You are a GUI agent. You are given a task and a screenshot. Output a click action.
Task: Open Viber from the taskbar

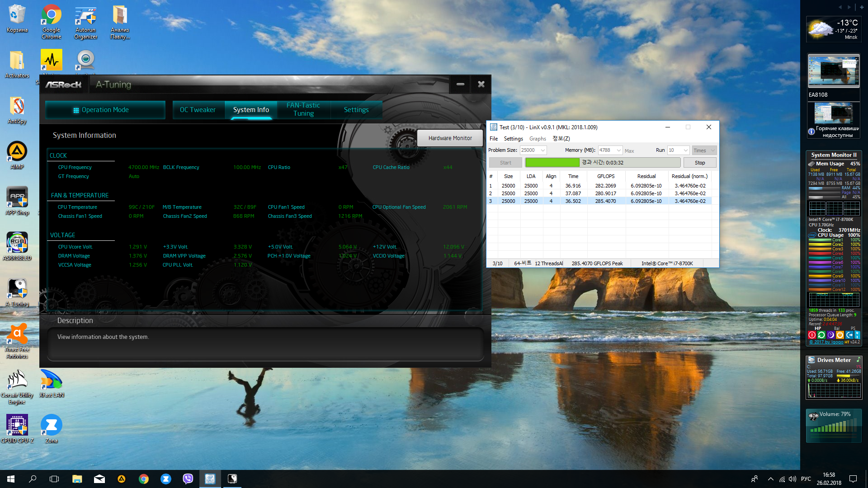[188, 479]
